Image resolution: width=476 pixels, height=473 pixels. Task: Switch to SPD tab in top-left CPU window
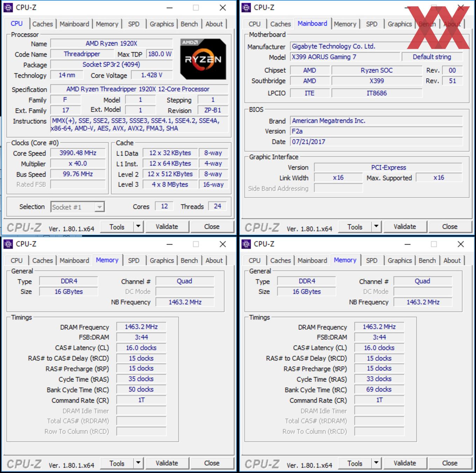point(134,24)
